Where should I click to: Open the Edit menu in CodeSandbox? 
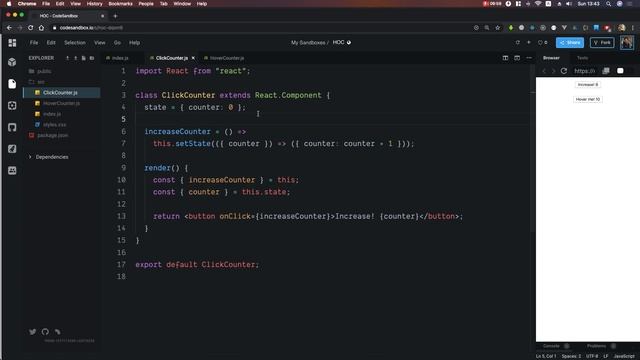point(51,42)
